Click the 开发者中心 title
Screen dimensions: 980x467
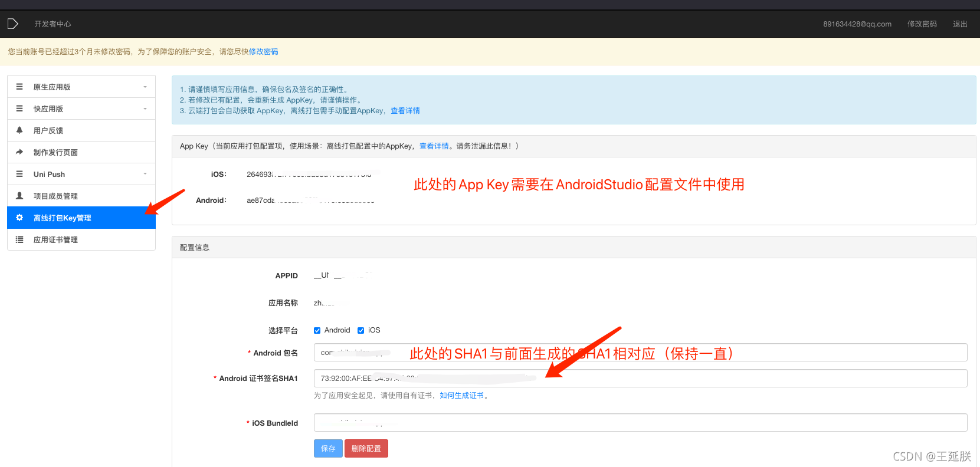pos(53,24)
